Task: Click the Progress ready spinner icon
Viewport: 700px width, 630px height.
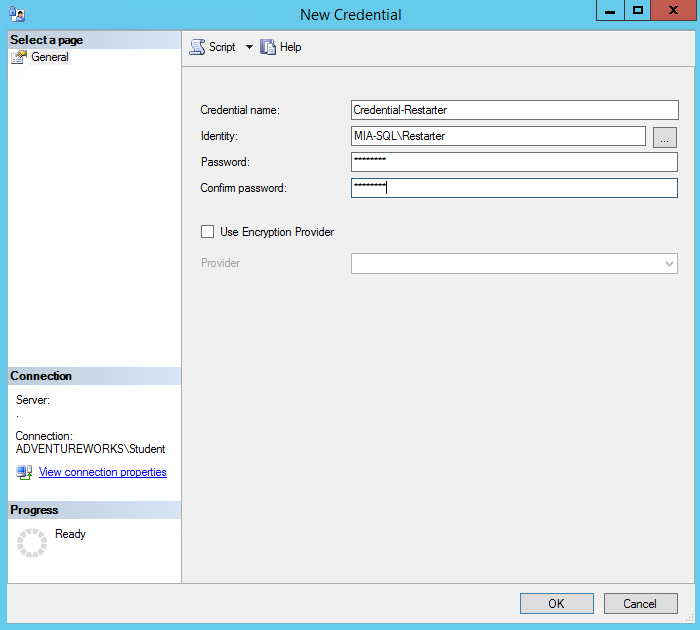Action: (x=32, y=543)
